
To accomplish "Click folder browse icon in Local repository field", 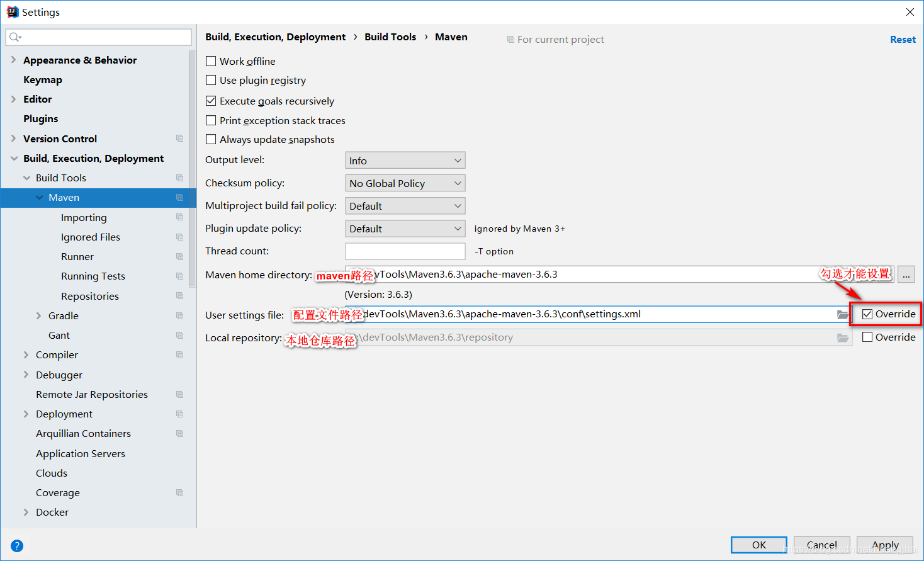I will tap(843, 337).
